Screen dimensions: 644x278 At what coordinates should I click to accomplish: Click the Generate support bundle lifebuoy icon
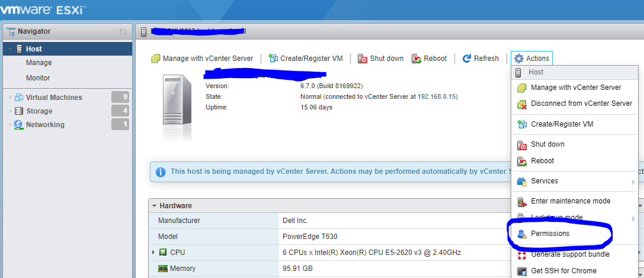coord(521,255)
